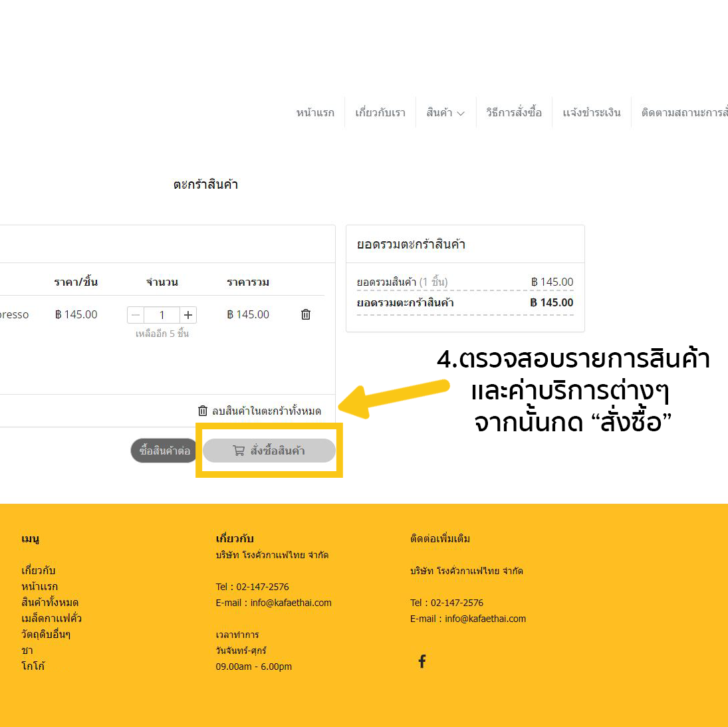Increase quantity with the plus button

(188, 315)
